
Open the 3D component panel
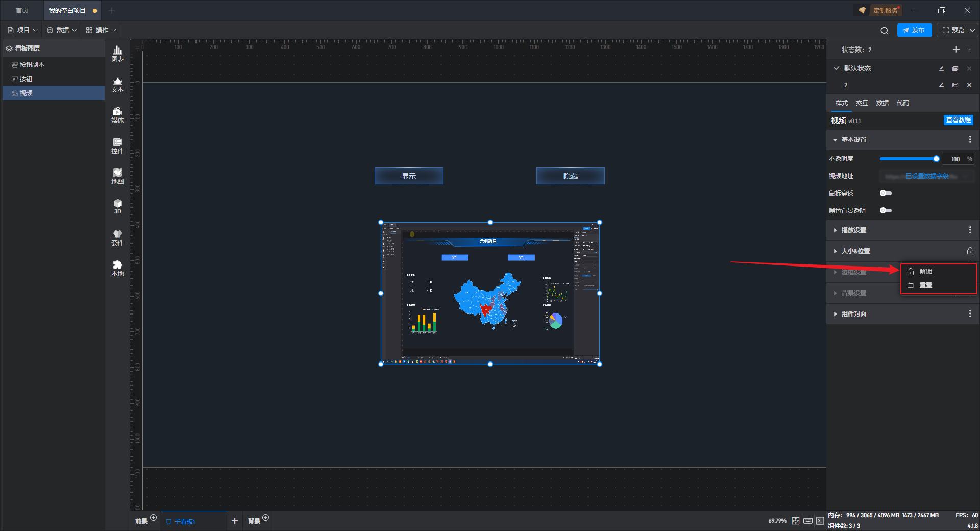pos(117,206)
